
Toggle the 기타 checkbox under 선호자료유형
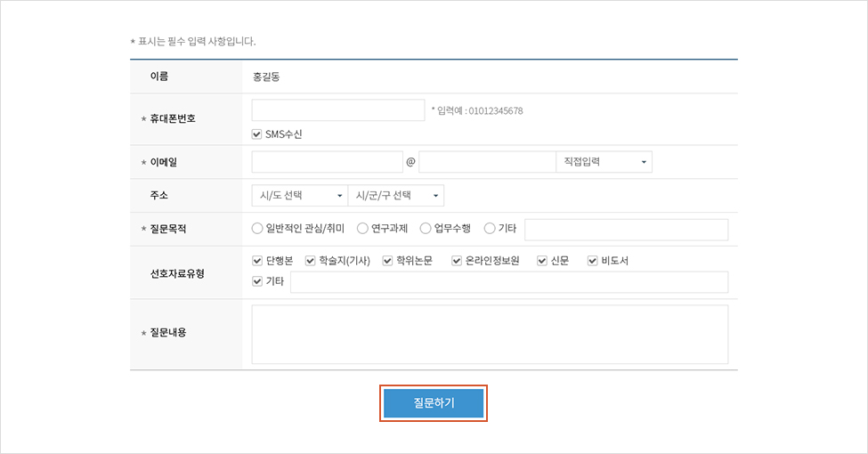coord(257,282)
